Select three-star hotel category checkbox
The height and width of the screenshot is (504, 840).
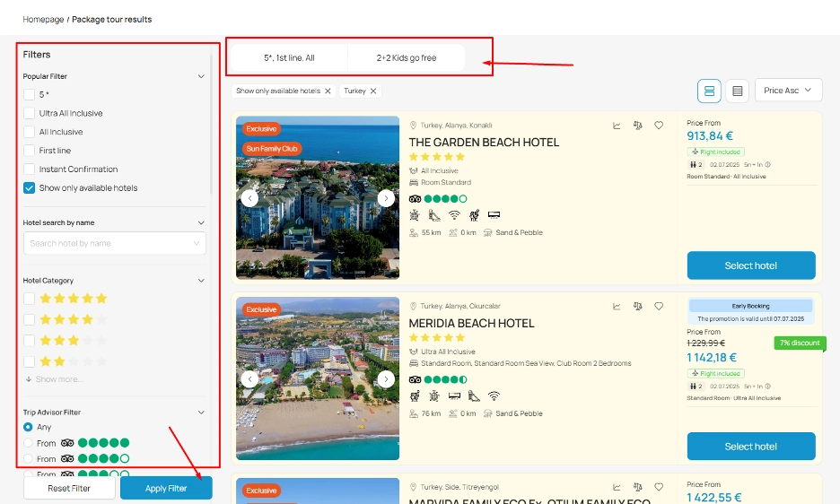[x=30, y=341]
